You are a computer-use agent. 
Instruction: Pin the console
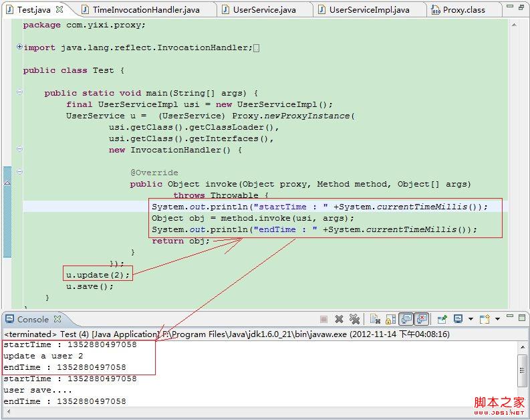pyautogui.click(x=442, y=319)
